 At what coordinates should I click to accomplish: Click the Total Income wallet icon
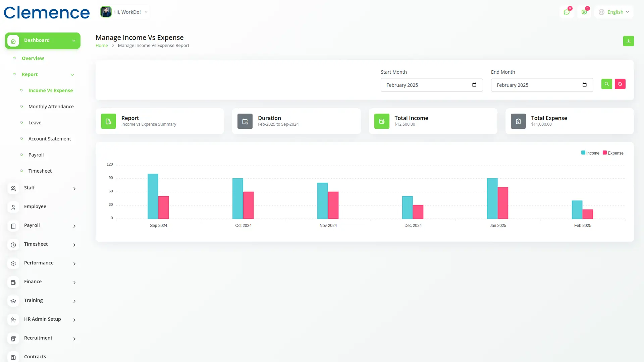pyautogui.click(x=382, y=121)
